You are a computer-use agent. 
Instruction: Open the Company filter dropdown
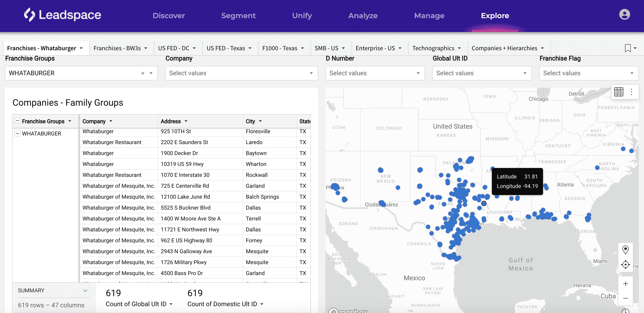(x=241, y=73)
